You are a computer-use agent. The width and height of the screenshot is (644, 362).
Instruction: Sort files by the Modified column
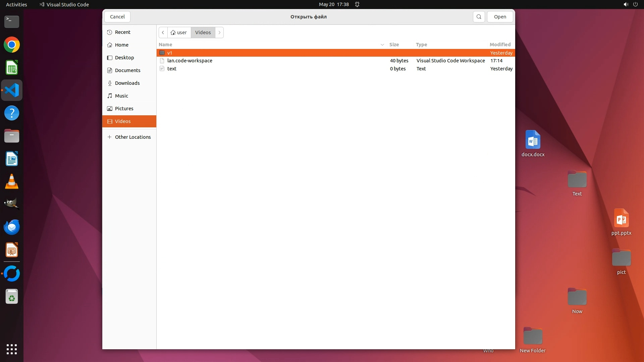[500, 45]
